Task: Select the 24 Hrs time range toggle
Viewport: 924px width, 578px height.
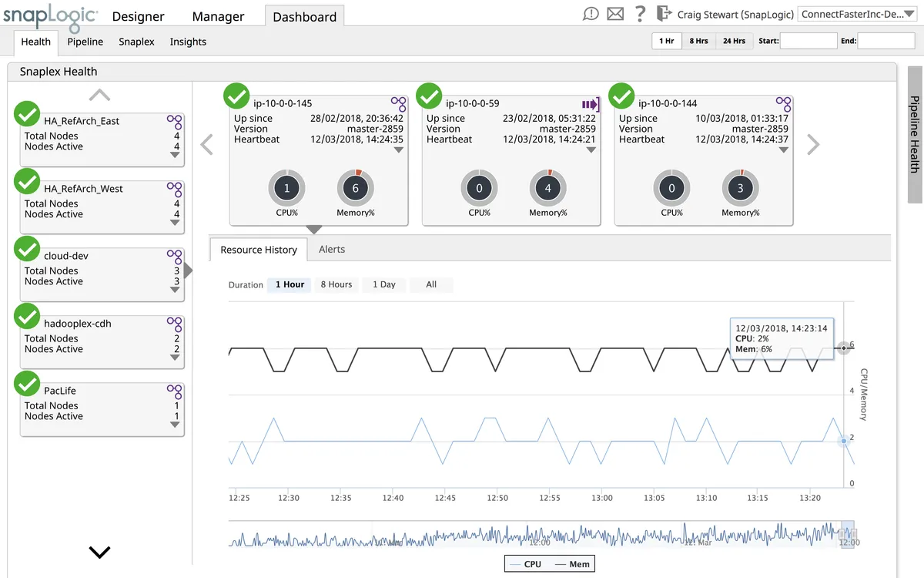Action: click(734, 41)
